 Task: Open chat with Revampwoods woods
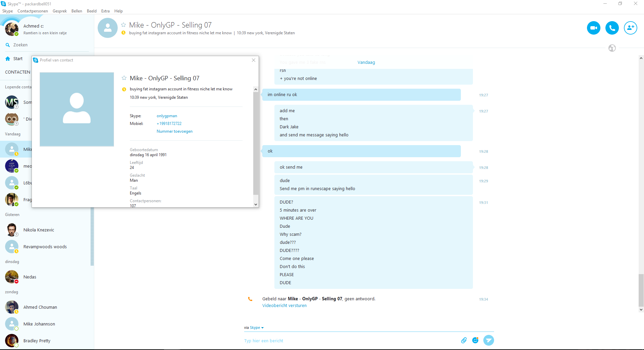click(47, 247)
